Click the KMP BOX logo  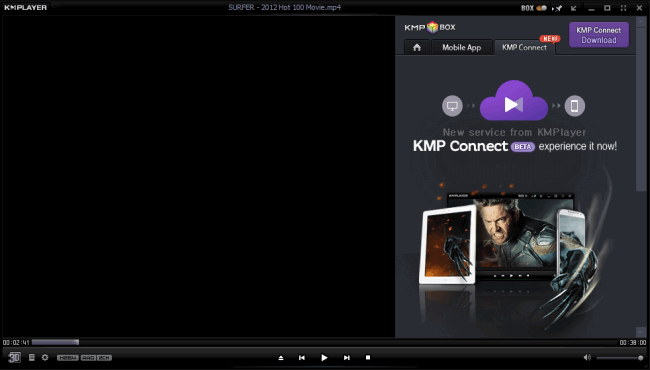pyautogui.click(x=430, y=27)
